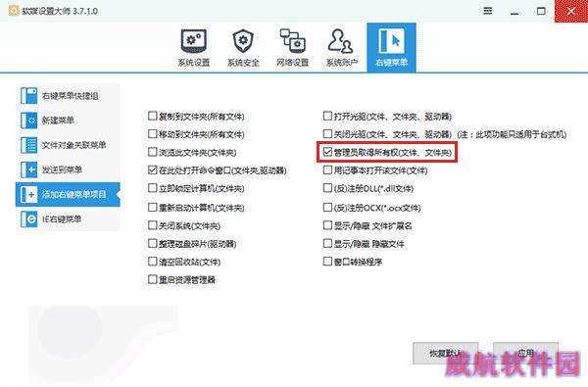Enable 关闭系统(文件夹) checkbox

(152, 225)
